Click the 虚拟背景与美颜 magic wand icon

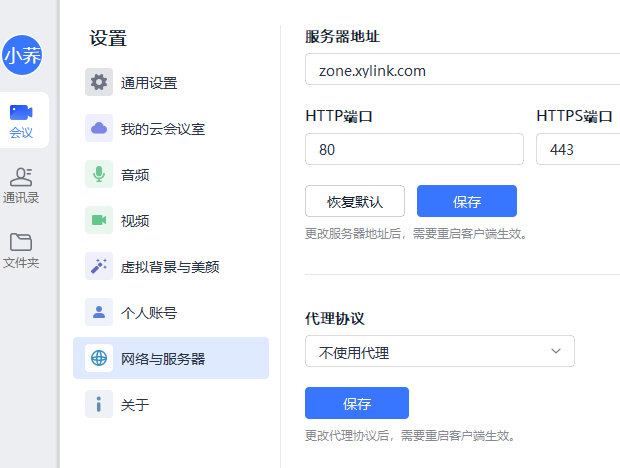click(99, 266)
